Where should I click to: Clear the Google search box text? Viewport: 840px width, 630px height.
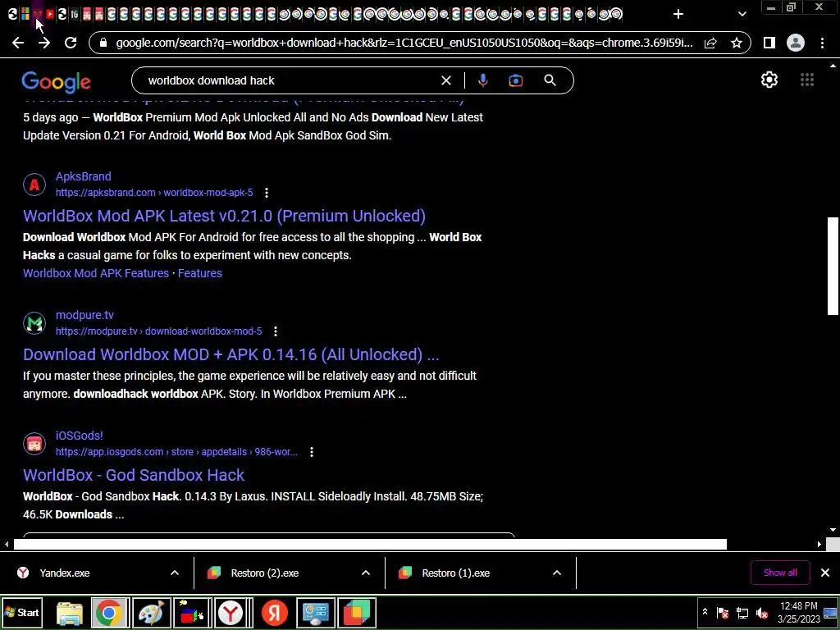[445, 80]
